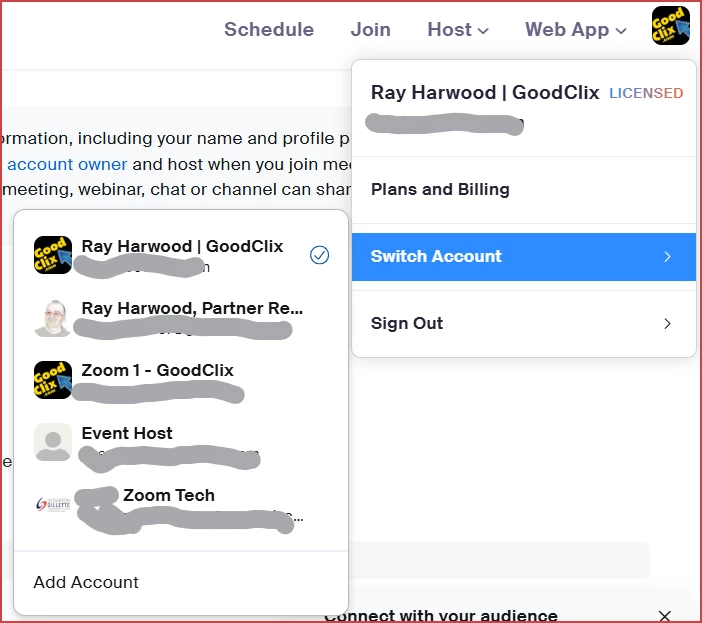Click the checkmark on active account
Screen dimensions: 702x623
[319, 255]
